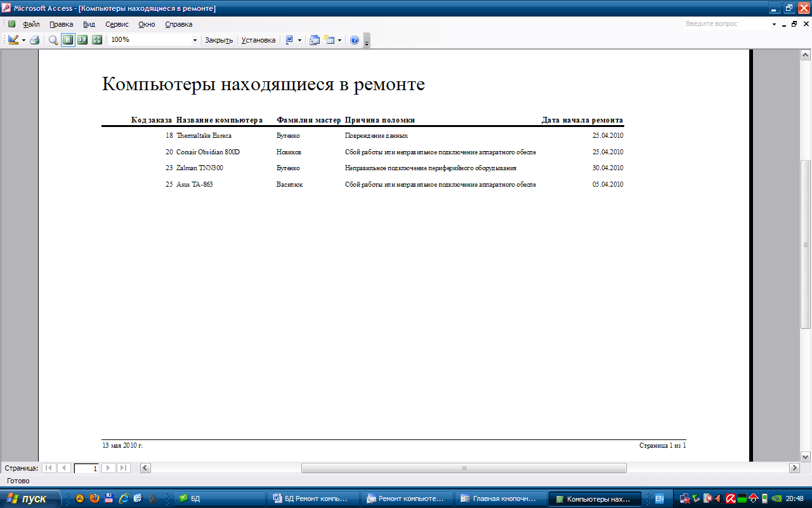Click the NVIDIA tray icon
The width and height of the screenshot is (812, 508).
coord(776,498)
